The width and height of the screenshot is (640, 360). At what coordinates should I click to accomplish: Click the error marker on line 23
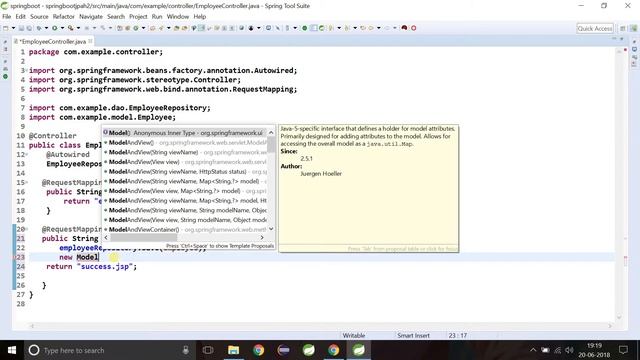point(16,257)
